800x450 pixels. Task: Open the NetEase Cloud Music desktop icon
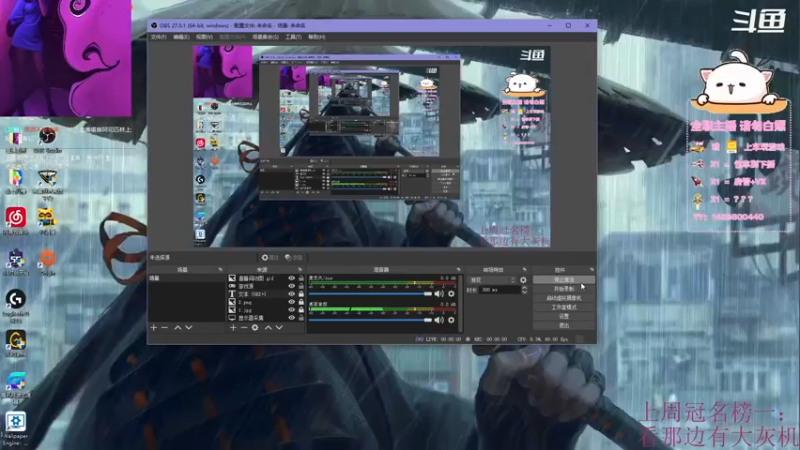(16, 221)
